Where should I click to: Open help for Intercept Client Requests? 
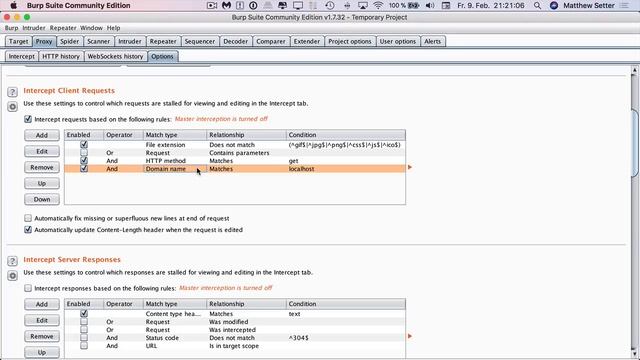tap(12, 92)
